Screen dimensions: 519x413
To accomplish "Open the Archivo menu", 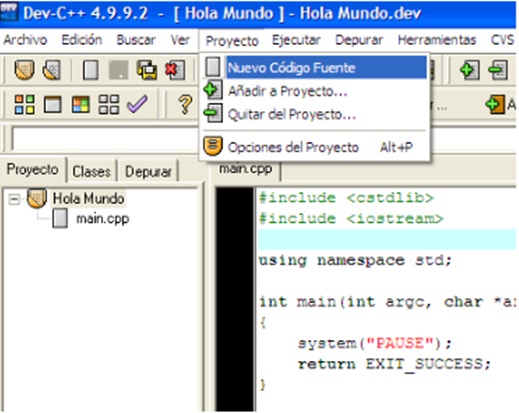I will click(25, 40).
